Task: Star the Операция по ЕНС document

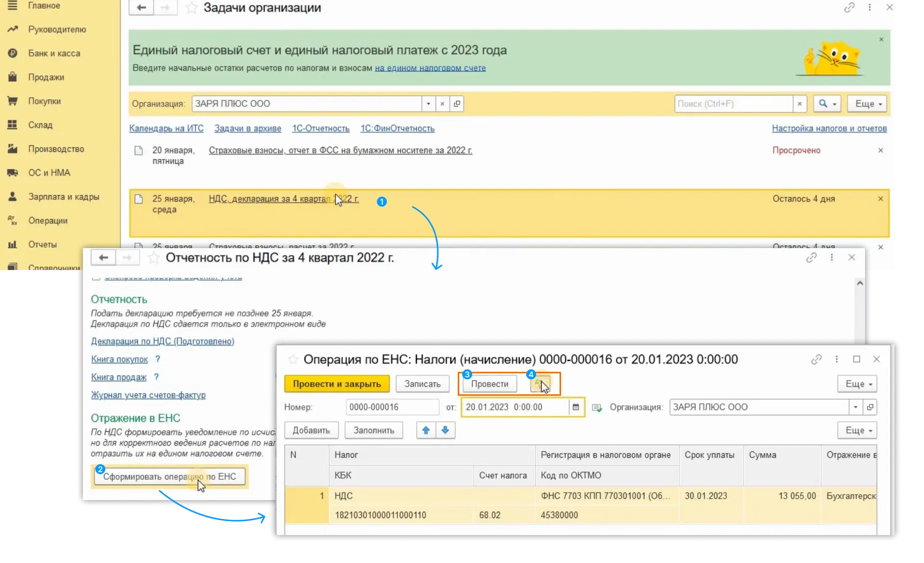Action: [293, 359]
